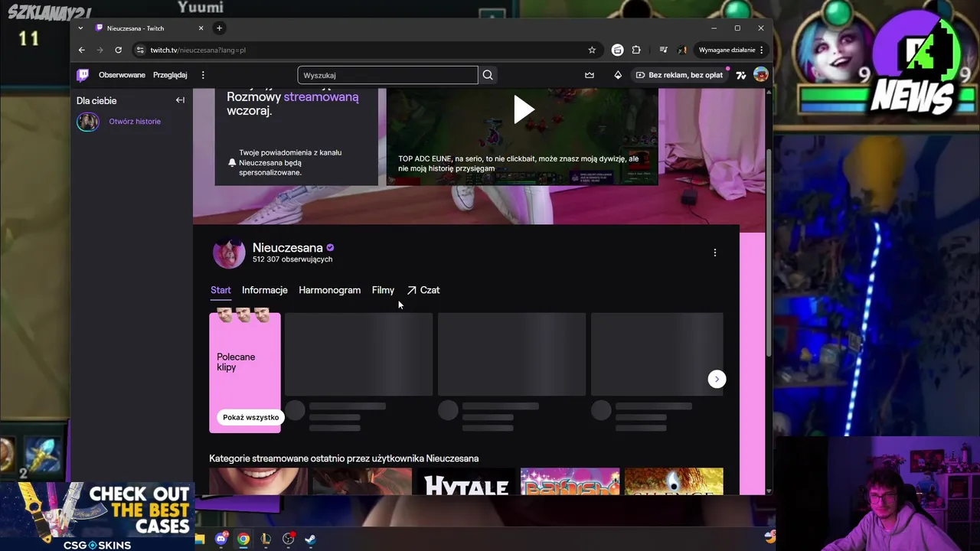Click the Chrome icon in the taskbar
Screen dimensions: 980x551
pyautogui.click(x=243, y=539)
